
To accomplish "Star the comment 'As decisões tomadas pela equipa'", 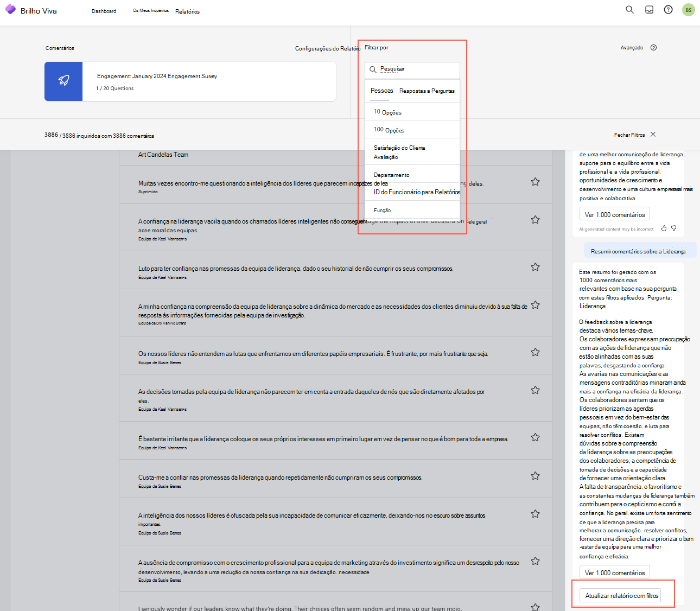I will pyautogui.click(x=535, y=390).
